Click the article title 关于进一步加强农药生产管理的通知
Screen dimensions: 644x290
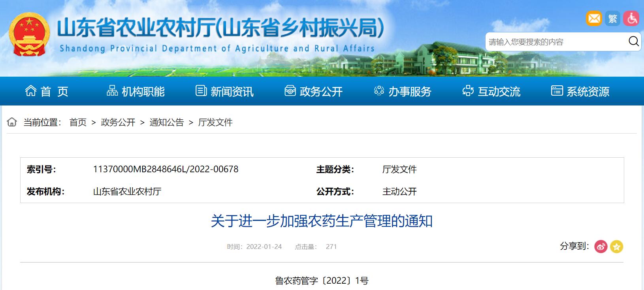322,221
